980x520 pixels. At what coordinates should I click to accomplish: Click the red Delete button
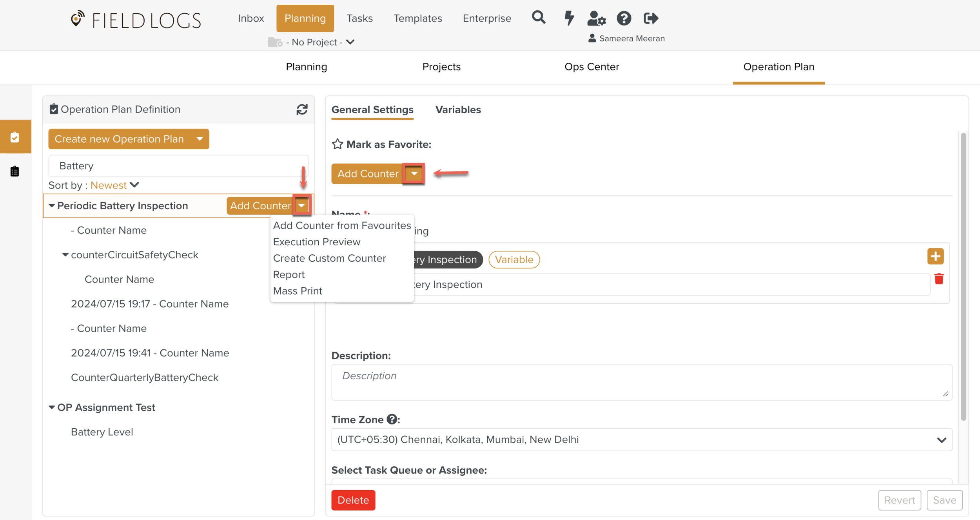coord(353,500)
